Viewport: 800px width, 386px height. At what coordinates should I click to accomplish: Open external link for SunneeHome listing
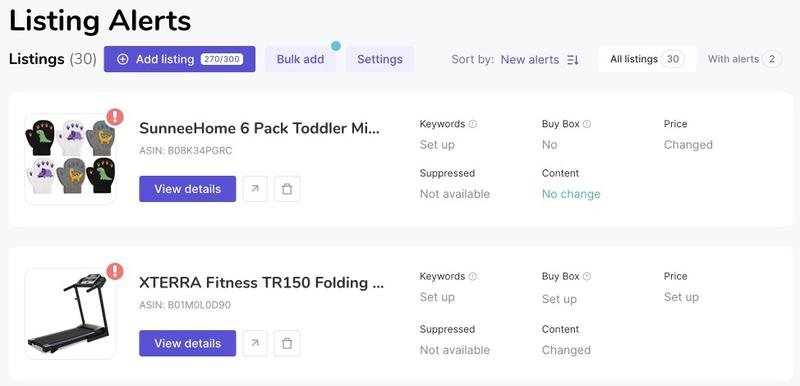255,189
